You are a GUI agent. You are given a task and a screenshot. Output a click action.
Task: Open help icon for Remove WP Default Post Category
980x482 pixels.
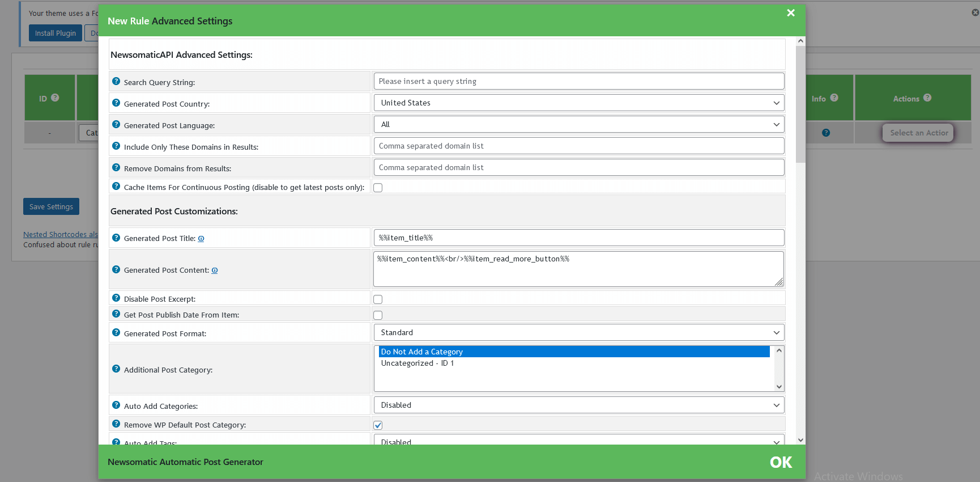(116, 424)
